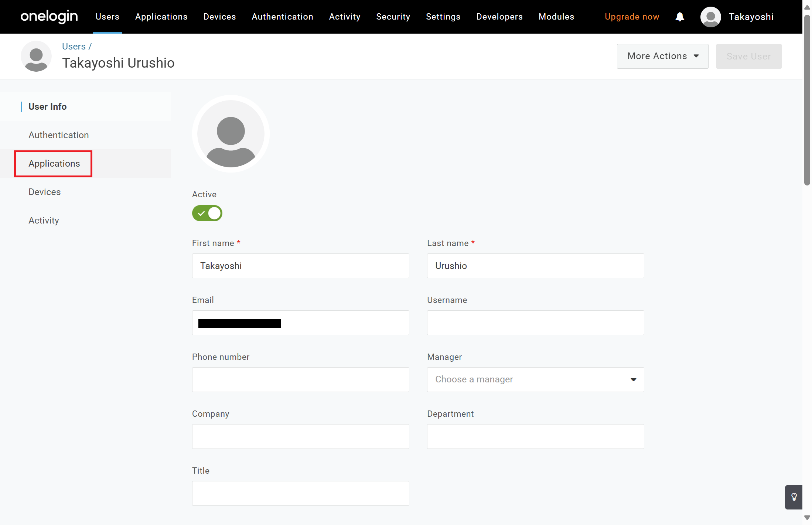
Task: Click into the Username field
Action: 535,323
